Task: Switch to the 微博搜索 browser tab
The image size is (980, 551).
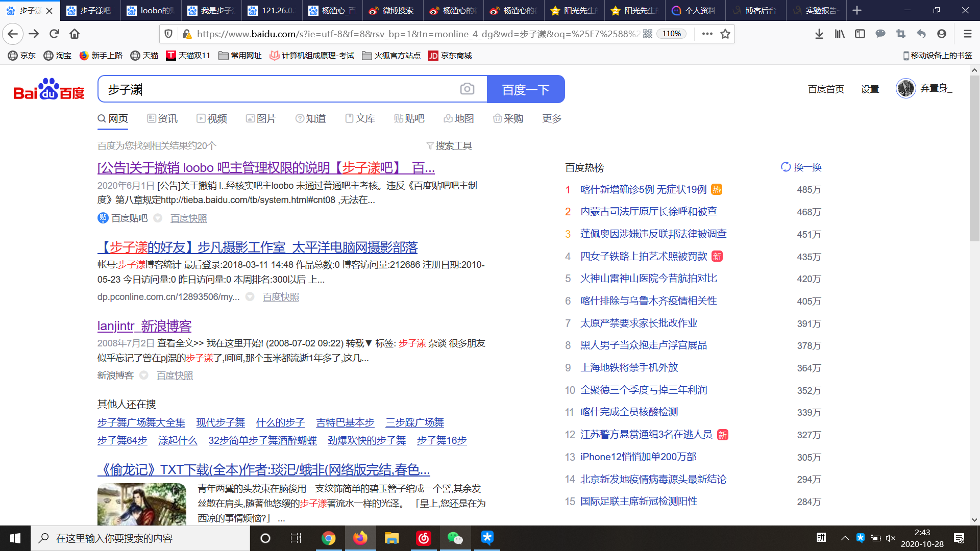Action: tap(392, 10)
